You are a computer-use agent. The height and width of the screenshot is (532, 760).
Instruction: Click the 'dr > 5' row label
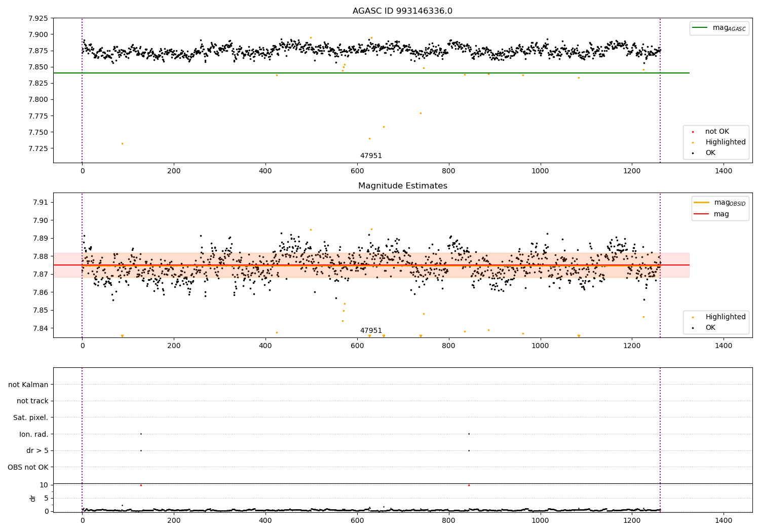[x=37, y=450]
